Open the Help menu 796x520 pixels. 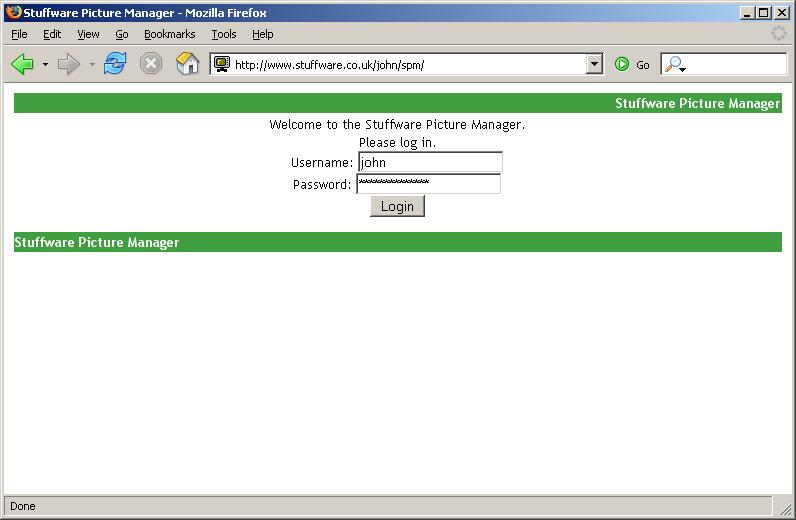click(262, 34)
